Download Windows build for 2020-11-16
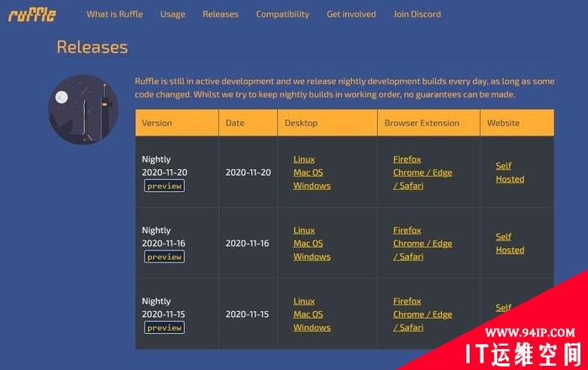 pyautogui.click(x=312, y=256)
